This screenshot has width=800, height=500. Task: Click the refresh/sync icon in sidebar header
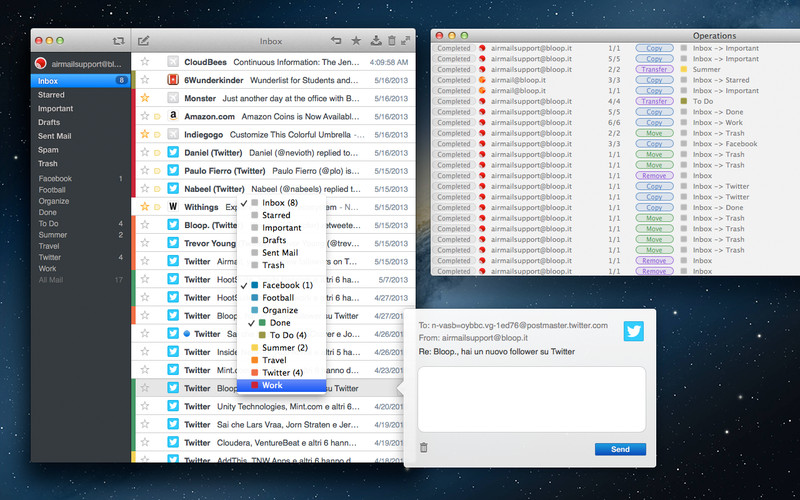click(118, 41)
